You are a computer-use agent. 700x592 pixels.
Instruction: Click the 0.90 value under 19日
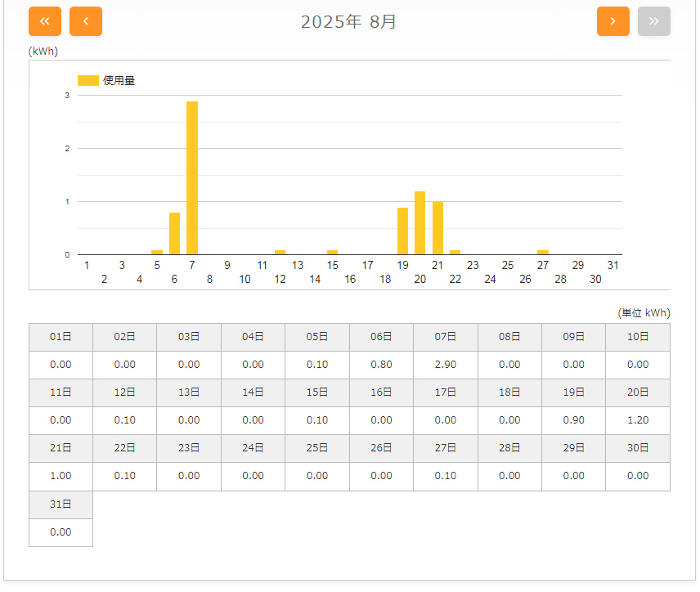[x=574, y=420]
